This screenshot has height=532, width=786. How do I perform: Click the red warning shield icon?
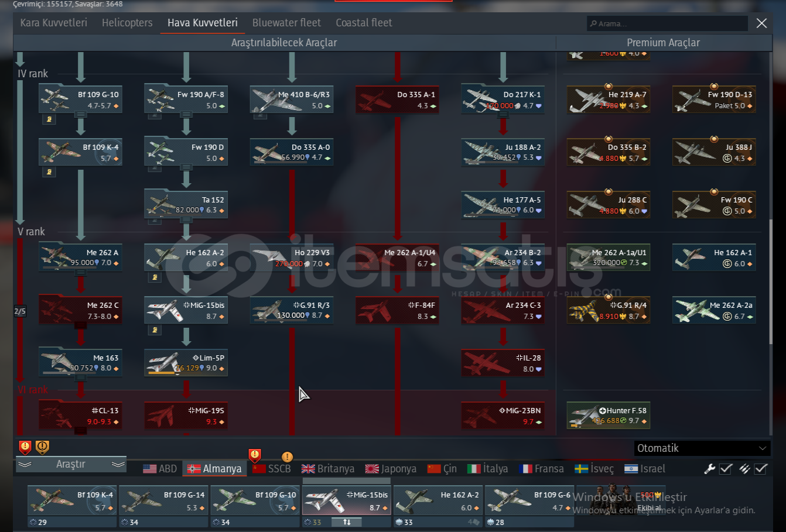pos(25,448)
